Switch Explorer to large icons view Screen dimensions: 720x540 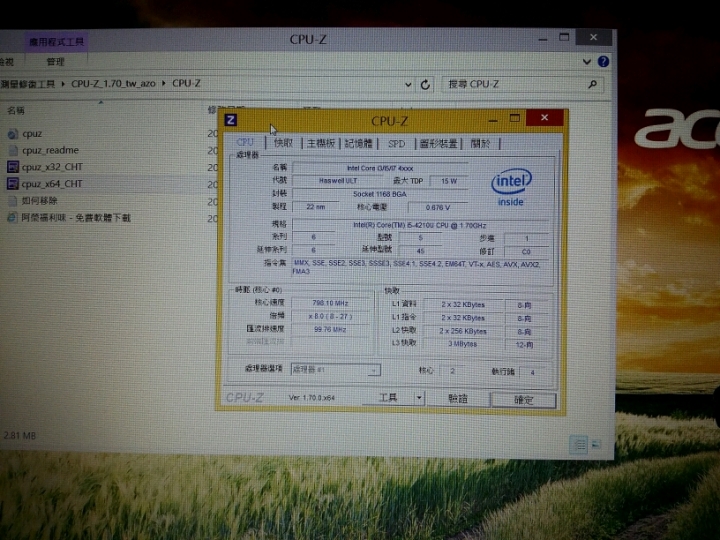pyautogui.click(x=596, y=444)
